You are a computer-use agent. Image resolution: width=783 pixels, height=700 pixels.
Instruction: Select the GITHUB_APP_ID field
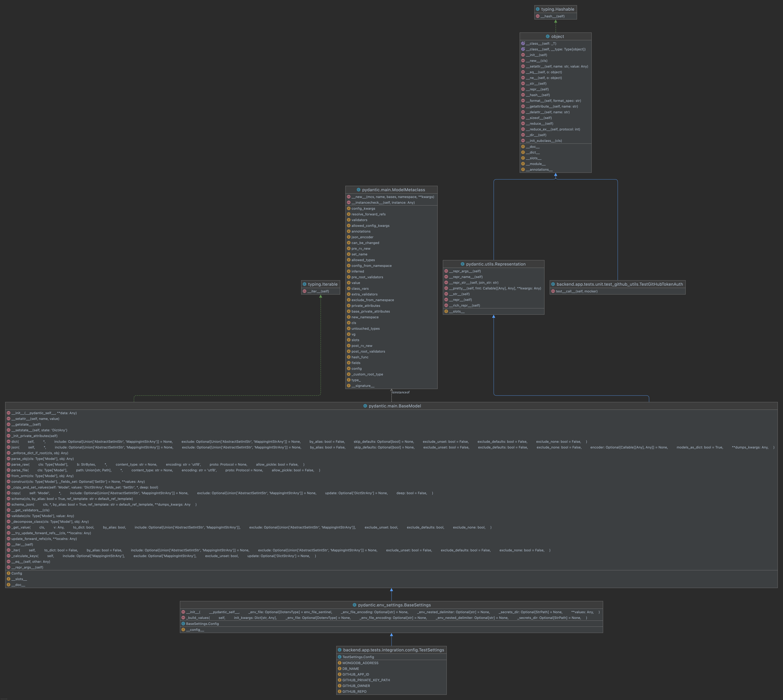tap(355, 674)
